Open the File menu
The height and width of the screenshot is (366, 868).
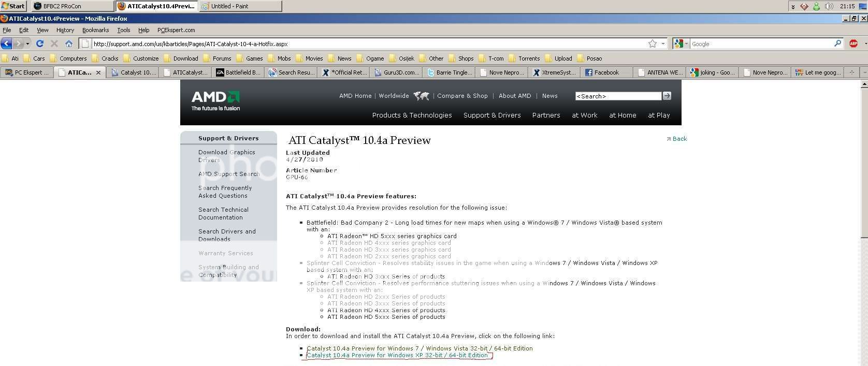point(7,30)
